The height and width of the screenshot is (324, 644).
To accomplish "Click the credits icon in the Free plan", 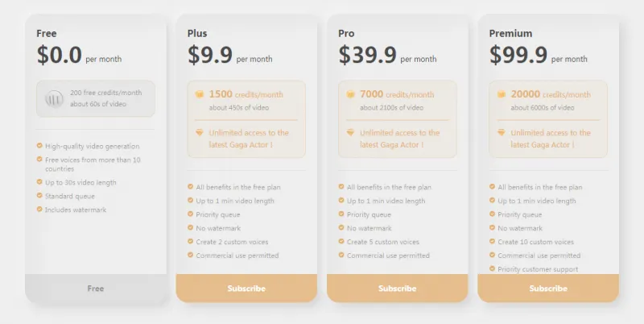I will tap(54, 98).
